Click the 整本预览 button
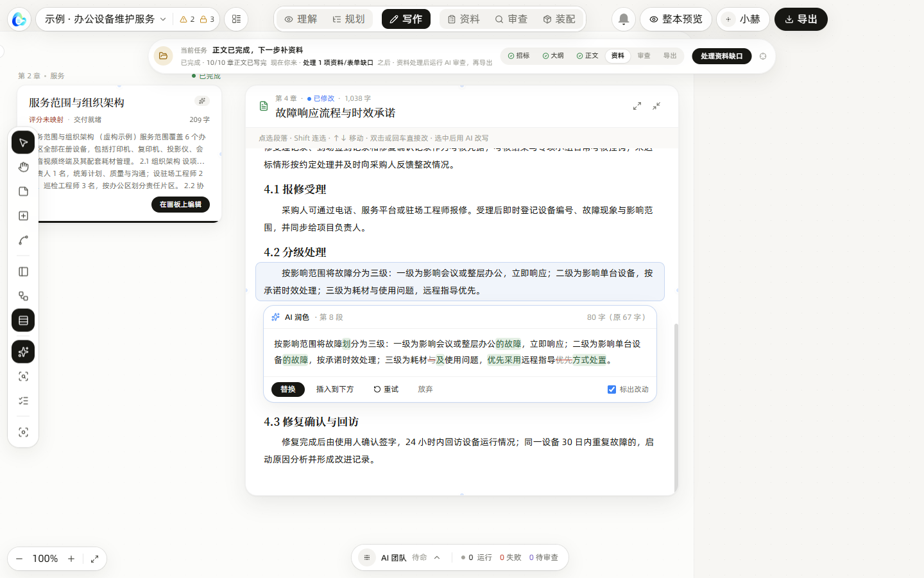The height and width of the screenshot is (578, 924). click(676, 19)
